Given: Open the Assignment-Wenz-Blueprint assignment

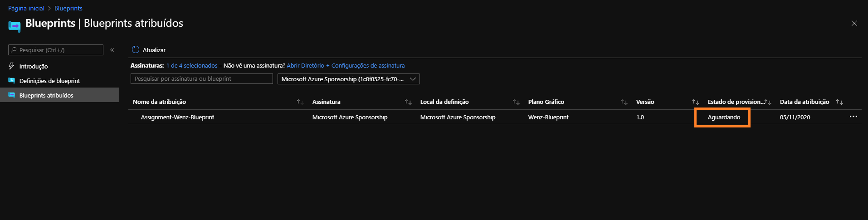Looking at the screenshot, I should (x=177, y=117).
